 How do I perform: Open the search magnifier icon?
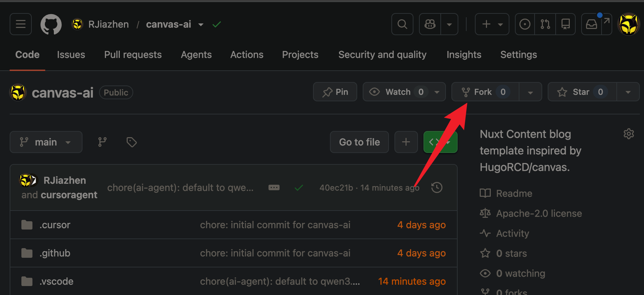402,24
